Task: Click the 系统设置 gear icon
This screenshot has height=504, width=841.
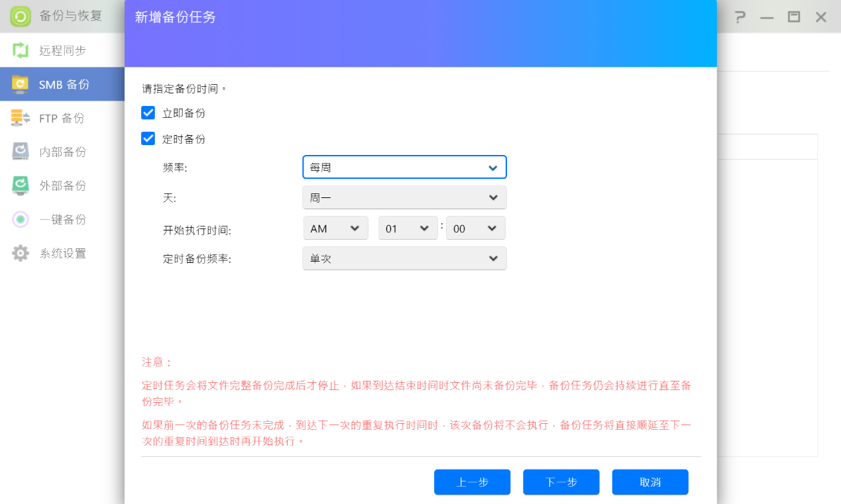Action: point(21,253)
